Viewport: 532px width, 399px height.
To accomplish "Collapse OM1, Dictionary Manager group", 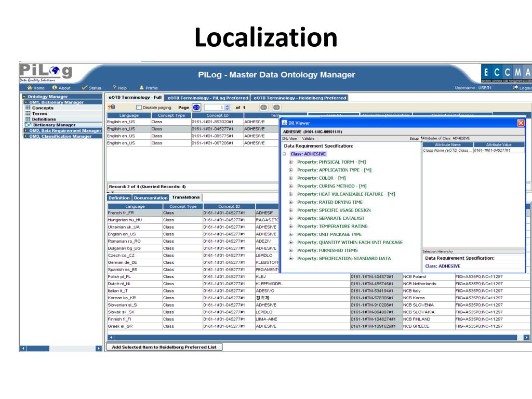I will (x=26, y=102).
